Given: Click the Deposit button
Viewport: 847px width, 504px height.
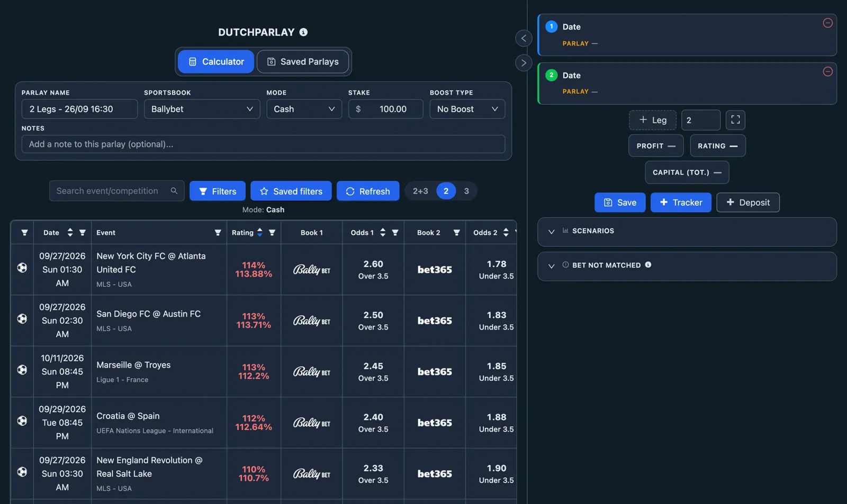Looking at the screenshot, I should coord(748,203).
